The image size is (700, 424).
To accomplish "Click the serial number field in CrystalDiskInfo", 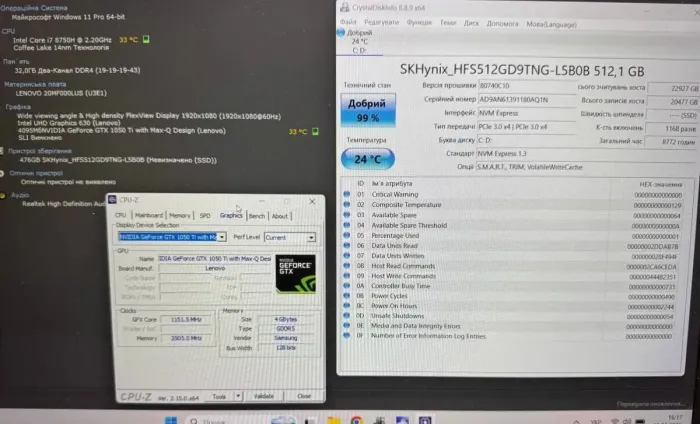I will (527, 100).
